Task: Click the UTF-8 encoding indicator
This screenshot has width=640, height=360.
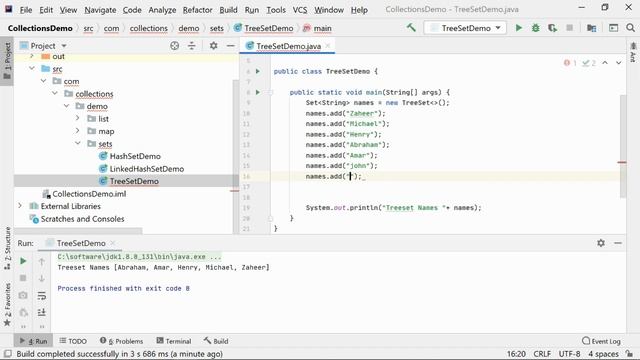Action: (569, 354)
